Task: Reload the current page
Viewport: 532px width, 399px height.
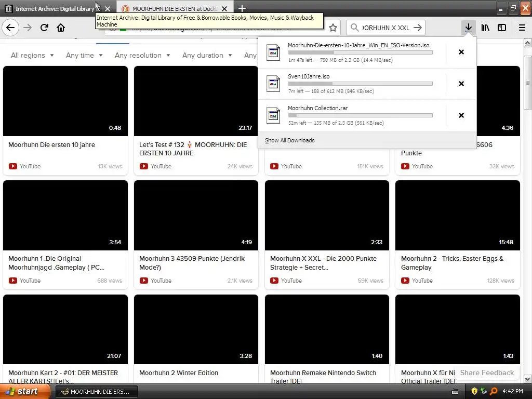Action: point(44,28)
